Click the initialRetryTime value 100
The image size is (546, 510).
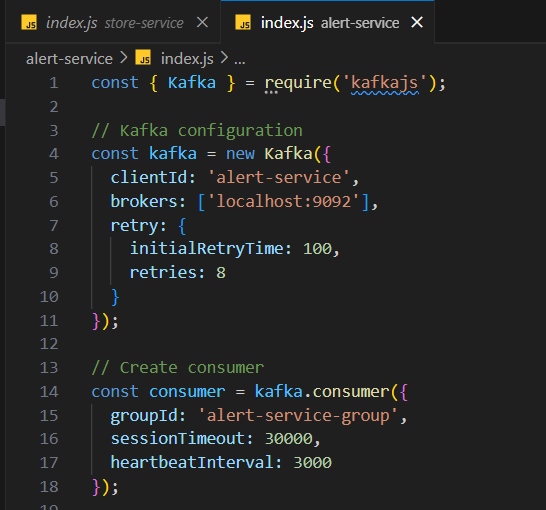click(317, 249)
